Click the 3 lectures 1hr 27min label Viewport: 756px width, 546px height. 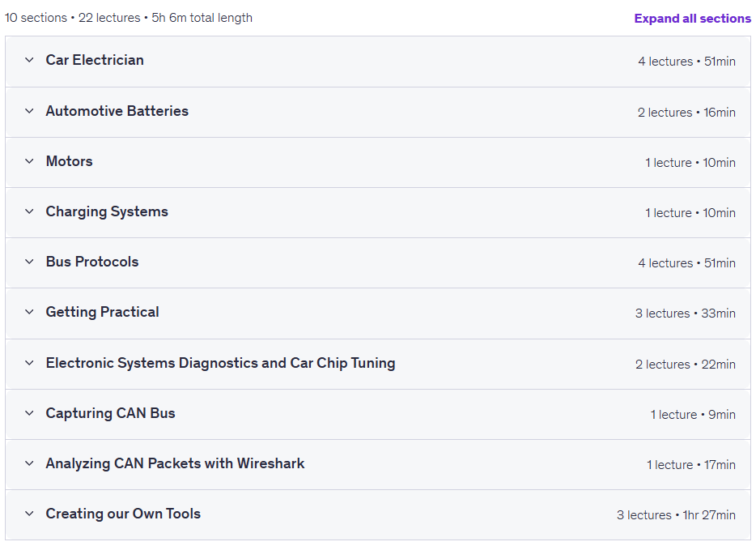(x=676, y=515)
